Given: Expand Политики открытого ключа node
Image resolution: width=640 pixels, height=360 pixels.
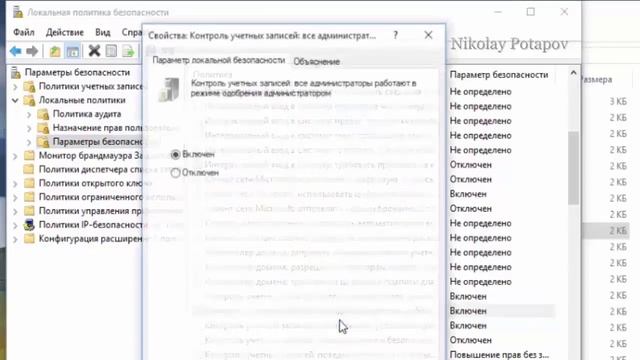Looking at the screenshot, I should tap(15, 184).
